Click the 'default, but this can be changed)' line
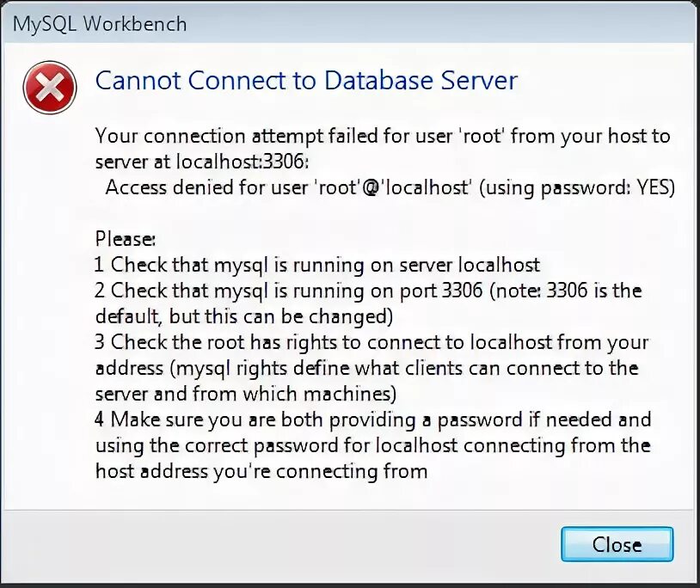The height and width of the screenshot is (588, 700). [x=244, y=315]
